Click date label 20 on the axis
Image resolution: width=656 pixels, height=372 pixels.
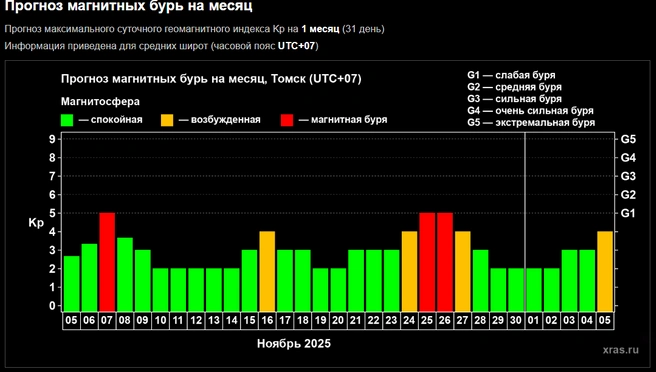[338, 321]
